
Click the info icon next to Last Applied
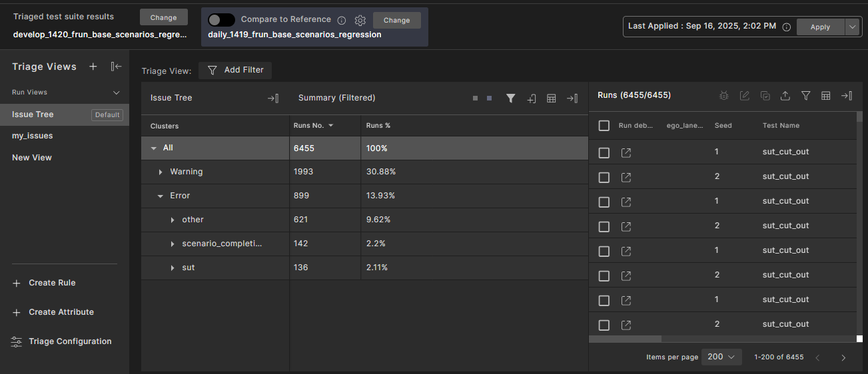pyautogui.click(x=786, y=27)
